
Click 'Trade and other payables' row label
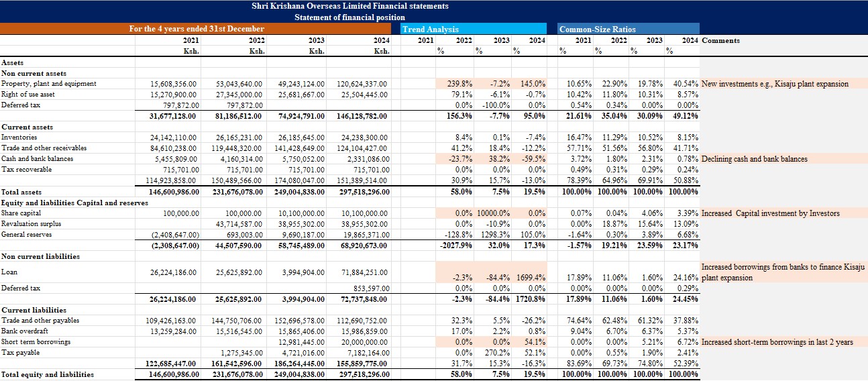pyautogui.click(x=40, y=321)
